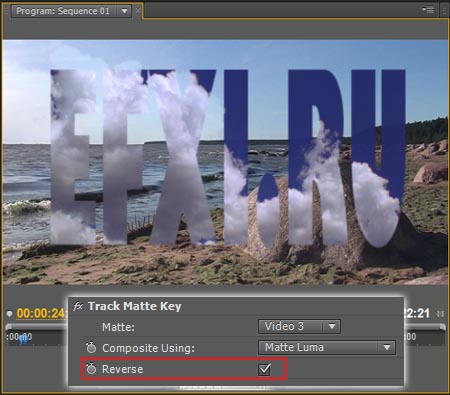Screen dimensions: 450x395
Task: Click the program monitor video preview
Action: tap(225, 162)
